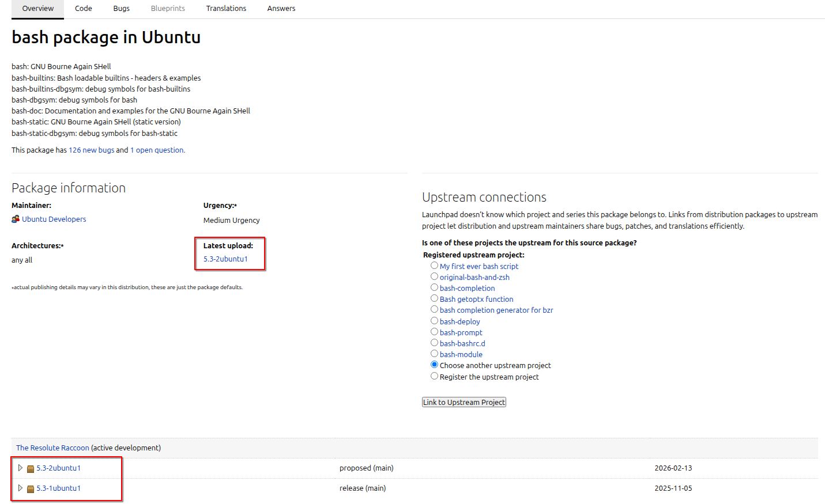The image size is (825, 504).
Task: Expand the 5.3-1ubuntu1 release row
Action: (x=20, y=488)
